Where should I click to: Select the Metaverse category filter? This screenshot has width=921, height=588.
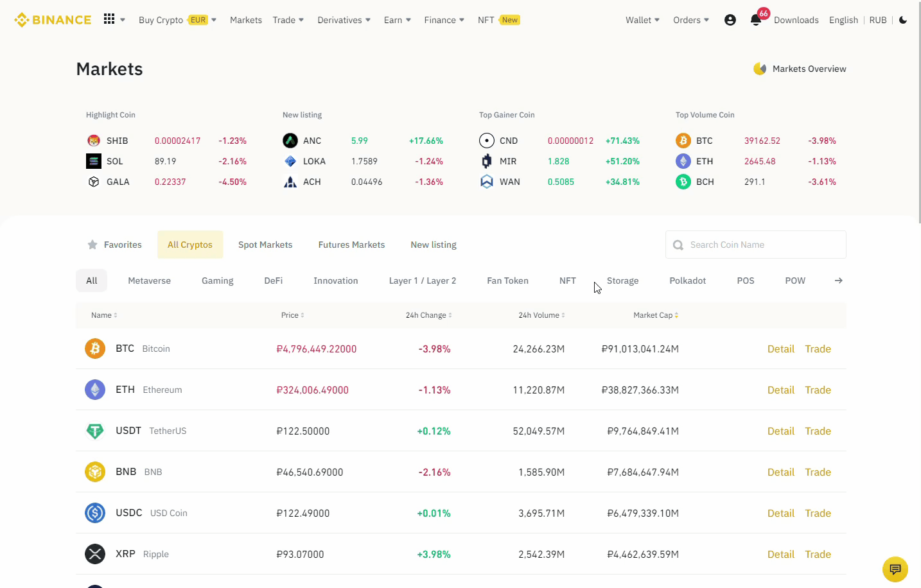149,281
